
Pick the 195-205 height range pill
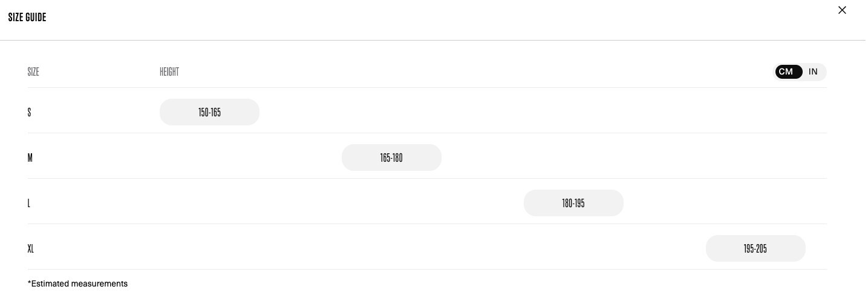click(x=755, y=249)
